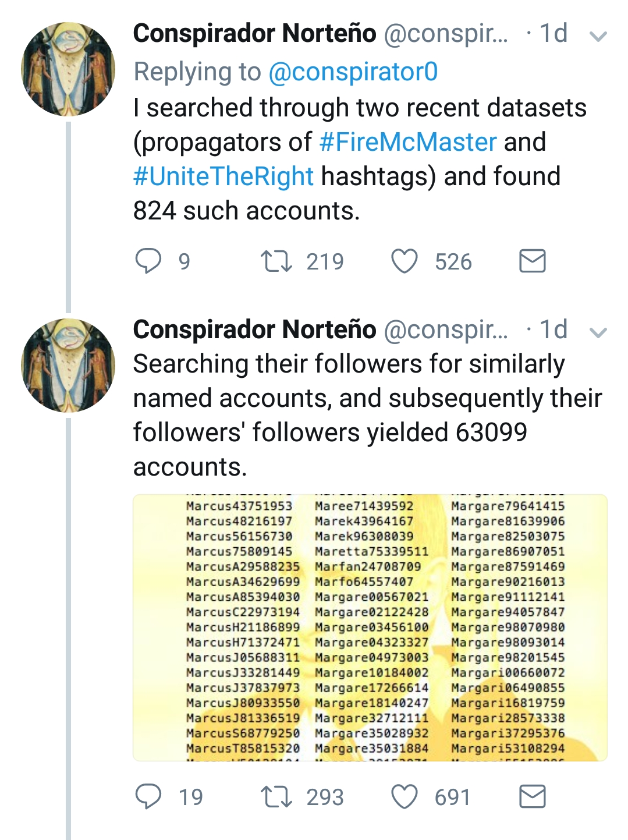Click the first tweet's 1d timestamp
The width and height of the screenshot is (628, 840).
[x=554, y=34]
